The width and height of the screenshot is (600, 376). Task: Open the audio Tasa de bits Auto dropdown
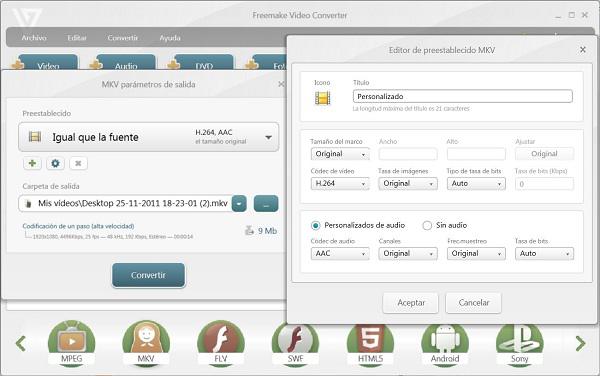pyautogui.click(x=544, y=254)
